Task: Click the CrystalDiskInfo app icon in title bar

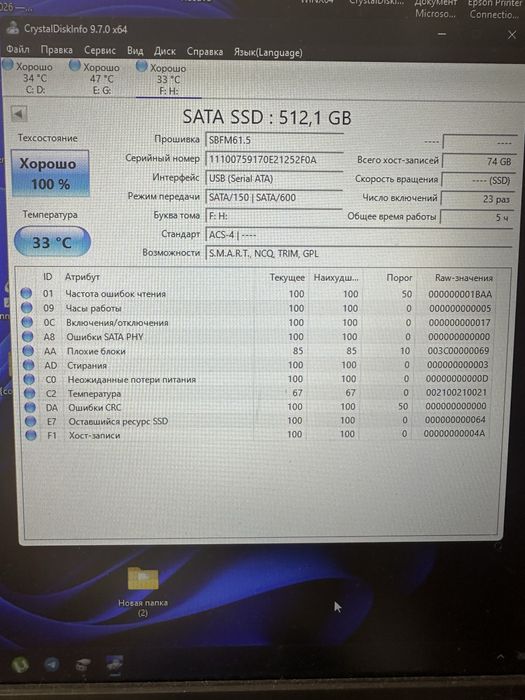Action: pyautogui.click(x=12, y=27)
